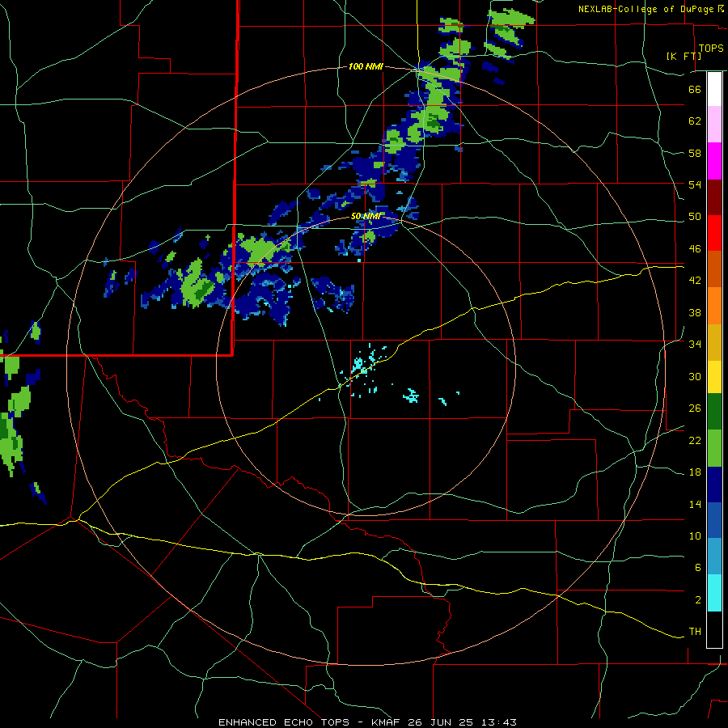Click the "50" scale label in legend
The width and height of the screenshot is (728, 728).
pos(695,217)
